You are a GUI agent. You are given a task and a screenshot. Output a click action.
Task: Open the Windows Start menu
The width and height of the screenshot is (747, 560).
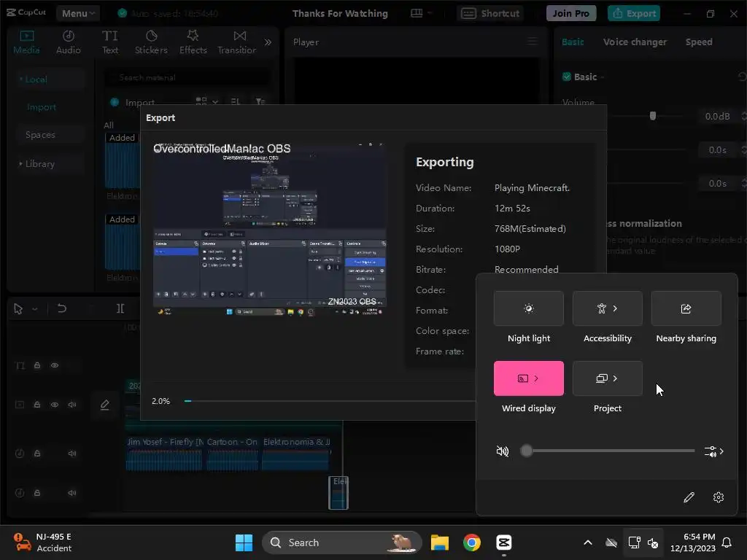(x=244, y=542)
